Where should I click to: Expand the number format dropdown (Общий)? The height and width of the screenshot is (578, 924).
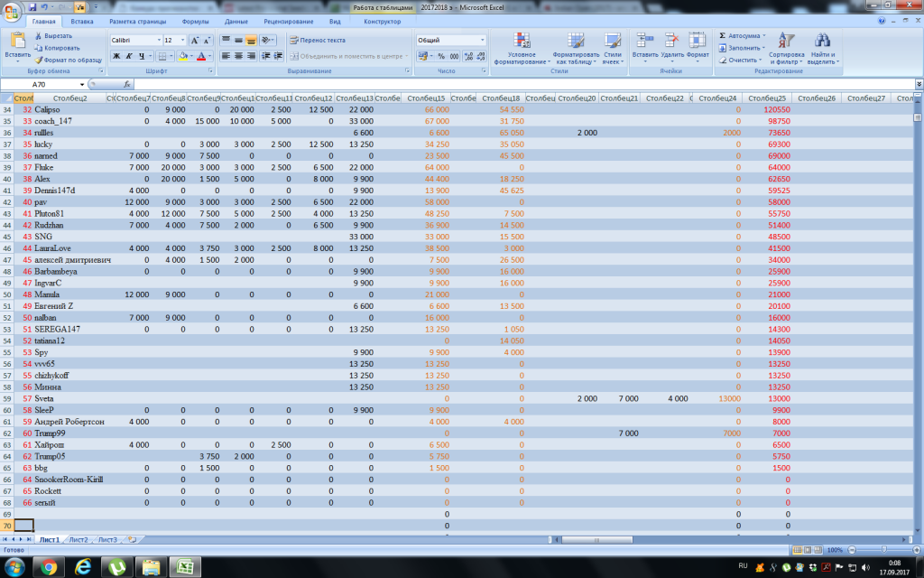click(482, 41)
